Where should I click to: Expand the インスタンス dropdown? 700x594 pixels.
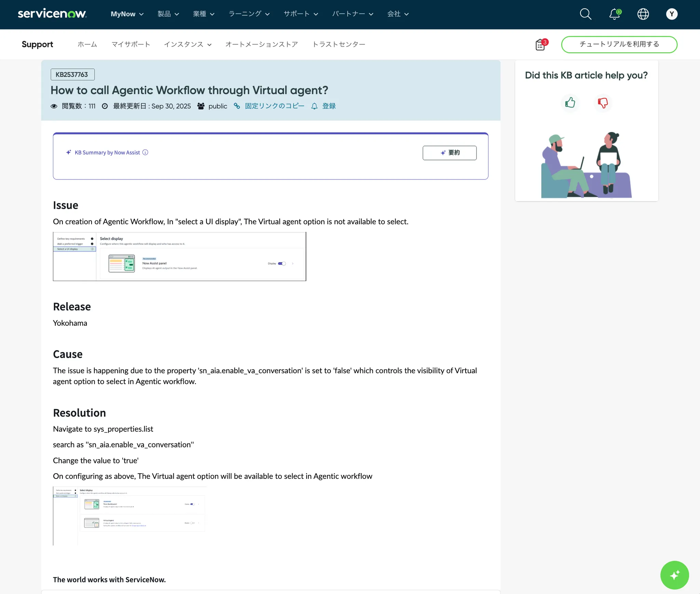(x=188, y=44)
